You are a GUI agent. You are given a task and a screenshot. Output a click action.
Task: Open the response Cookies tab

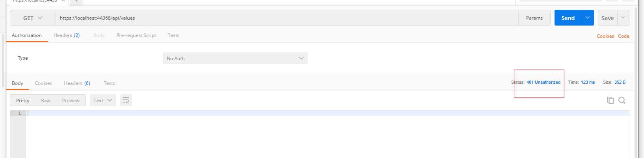click(43, 83)
